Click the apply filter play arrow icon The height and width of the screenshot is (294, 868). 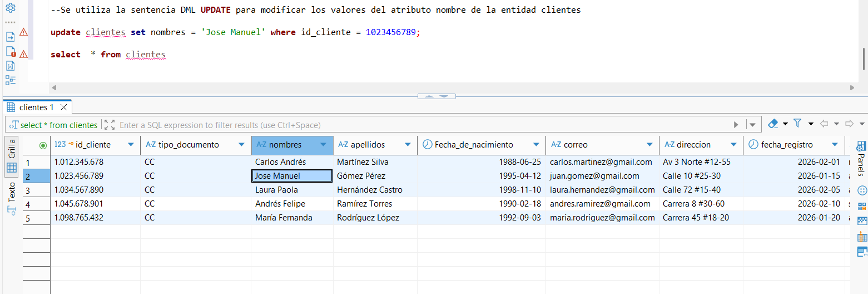(736, 125)
